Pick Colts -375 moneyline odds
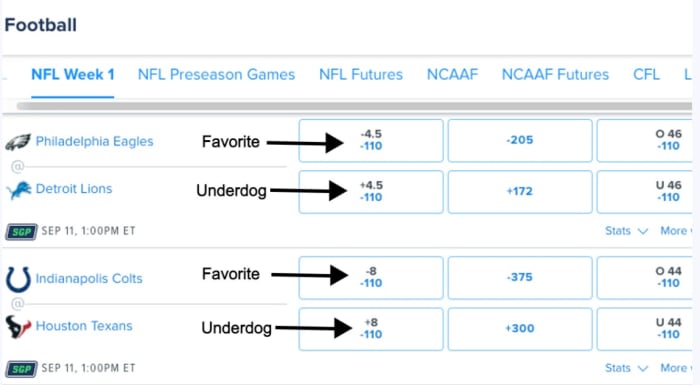Screen dimensions: 700x385 520,277
